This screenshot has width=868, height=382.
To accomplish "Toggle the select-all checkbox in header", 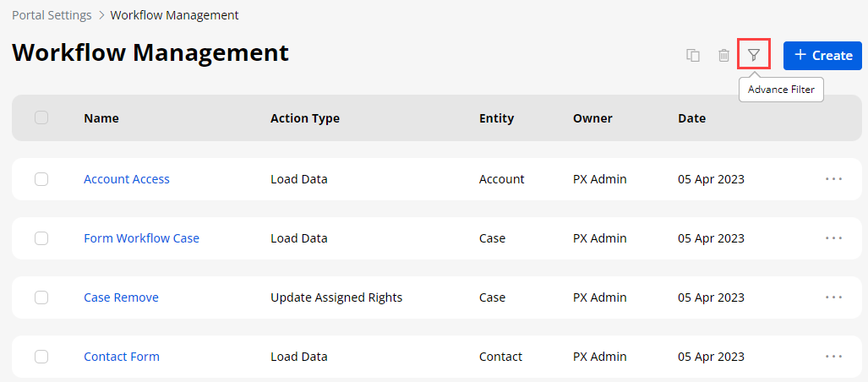I will [x=41, y=118].
